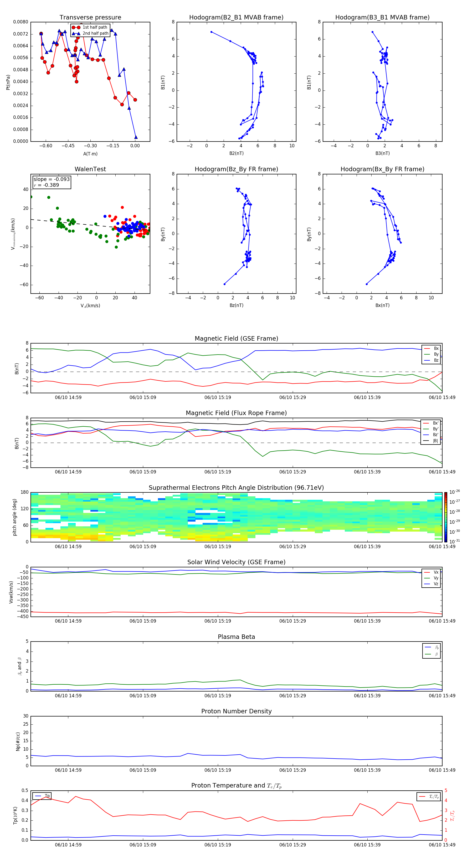Click the pitch angle distribution colorbar
The image size is (473, 868).
coord(445,517)
